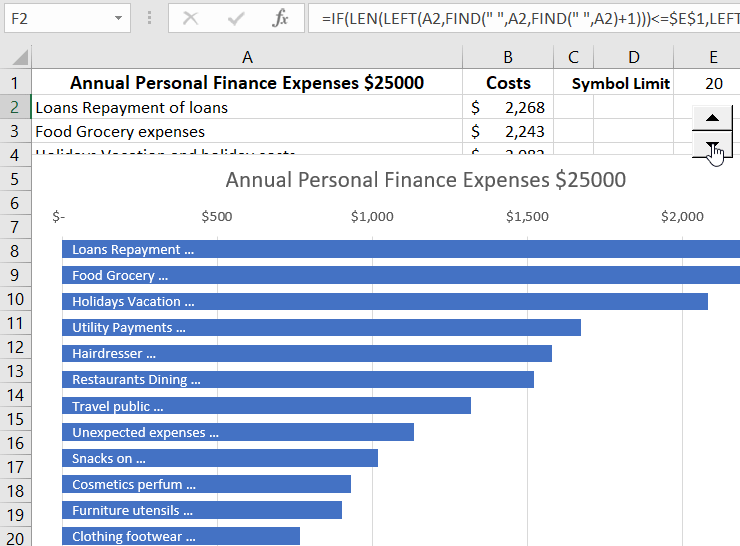Click the spin button down arrow
740x546 pixels.
[x=712, y=146]
